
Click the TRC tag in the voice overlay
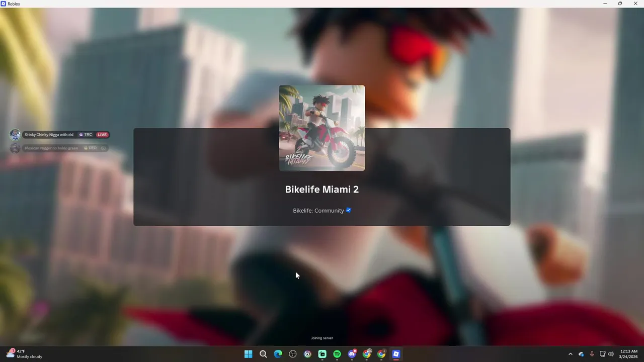pyautogui.click(x=86, y=135)
